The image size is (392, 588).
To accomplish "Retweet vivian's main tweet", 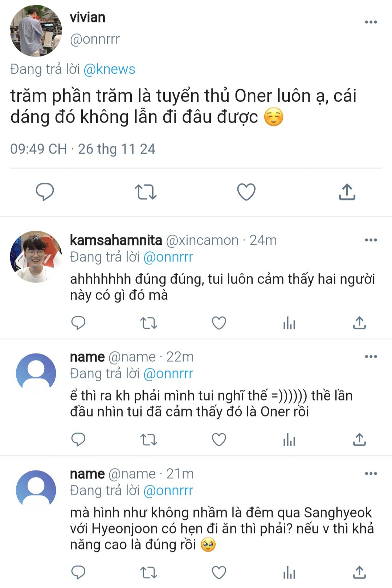I will click(x=146, y=192).
